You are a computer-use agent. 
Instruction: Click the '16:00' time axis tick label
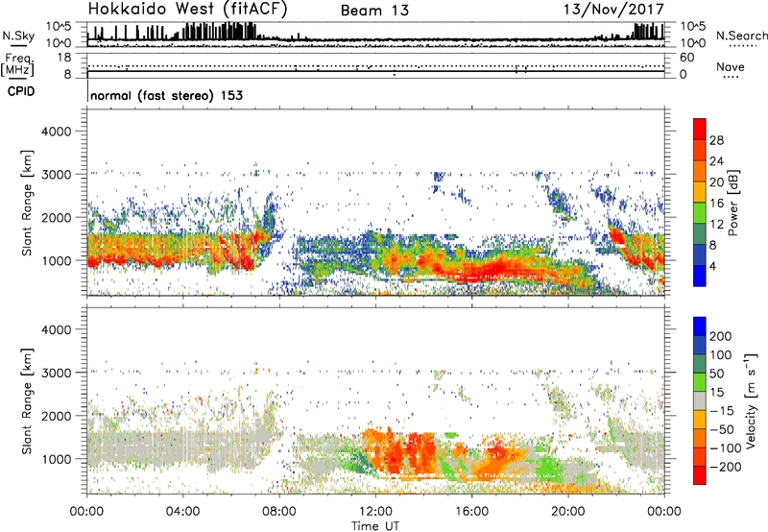pyautogui.click(x=471, y=512)
